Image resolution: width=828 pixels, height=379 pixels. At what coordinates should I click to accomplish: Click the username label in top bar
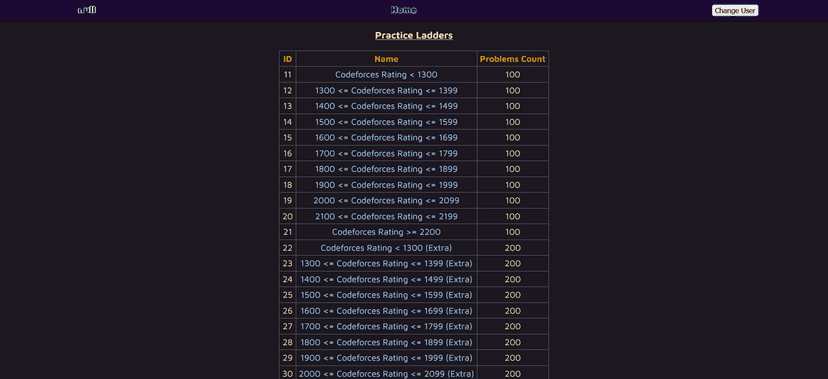click(x=87, y=10)
